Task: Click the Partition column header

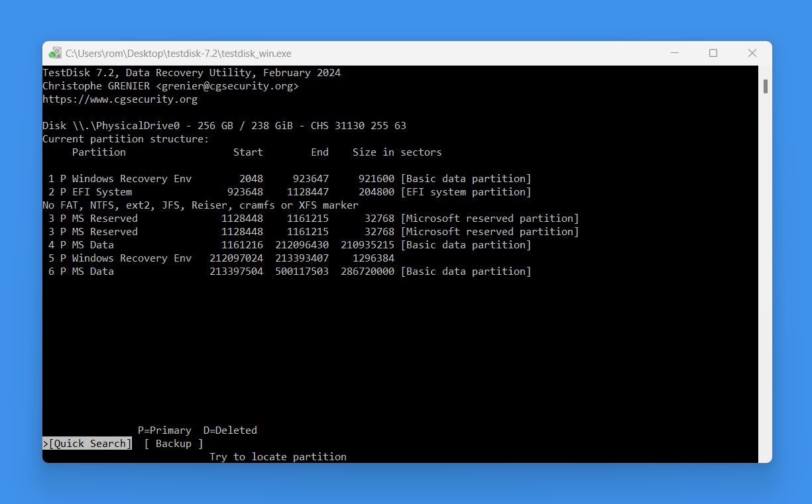Action: click(x=99, y=152)
